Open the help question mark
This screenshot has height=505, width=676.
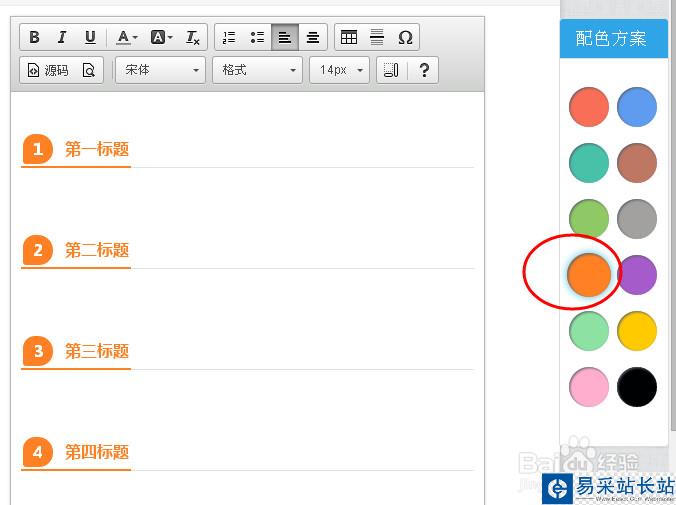pos(424,70)
